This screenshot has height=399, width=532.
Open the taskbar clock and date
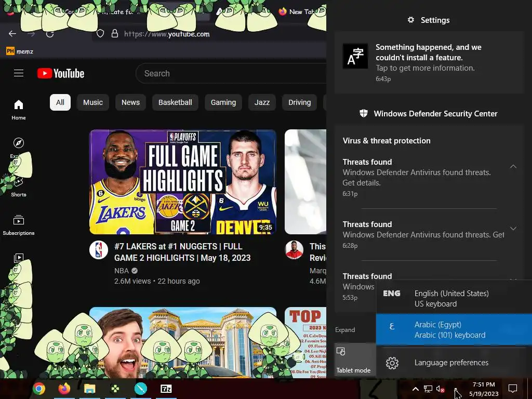click(x=484, y=389)
